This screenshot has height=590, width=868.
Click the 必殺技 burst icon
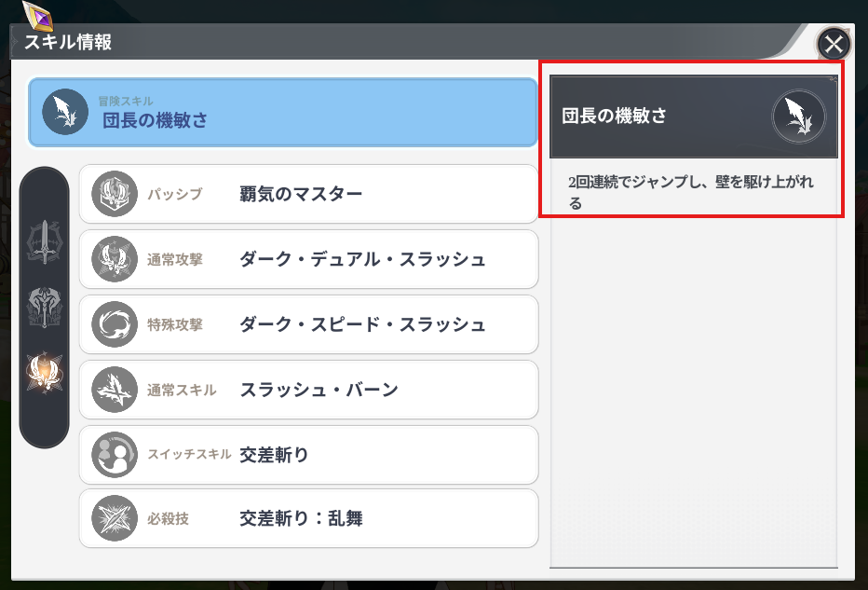pyautogui.click(x=115, y=518)
